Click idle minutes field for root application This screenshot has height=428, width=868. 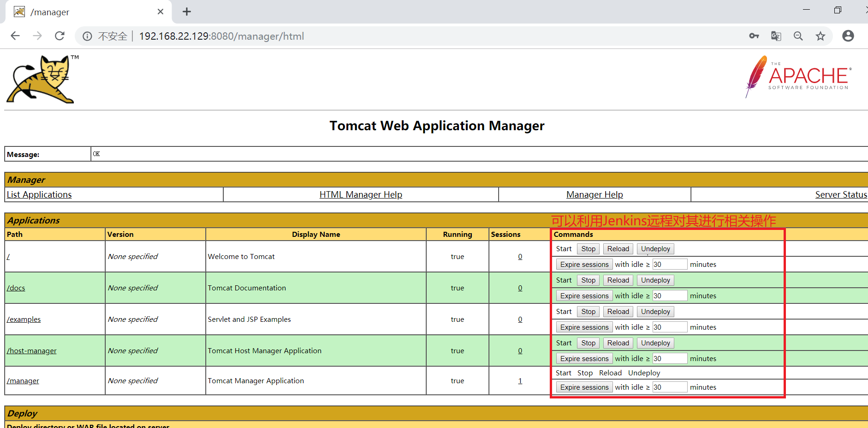(670, 265)
